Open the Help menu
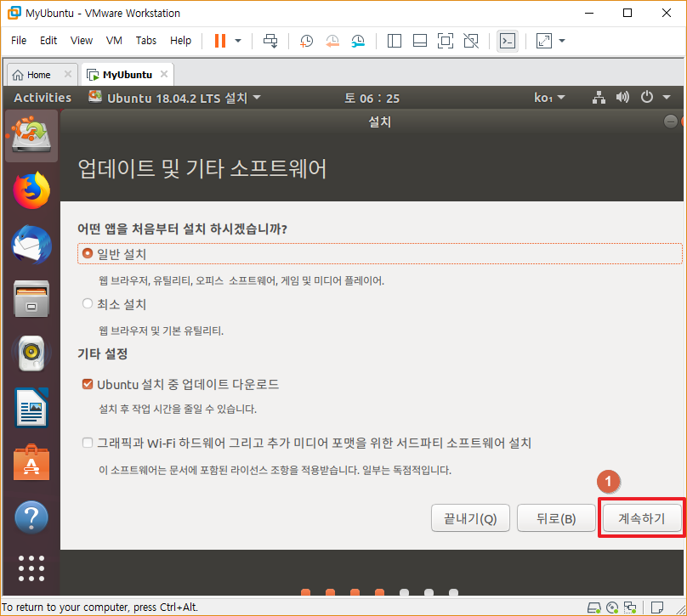 [x=180, y=41]
